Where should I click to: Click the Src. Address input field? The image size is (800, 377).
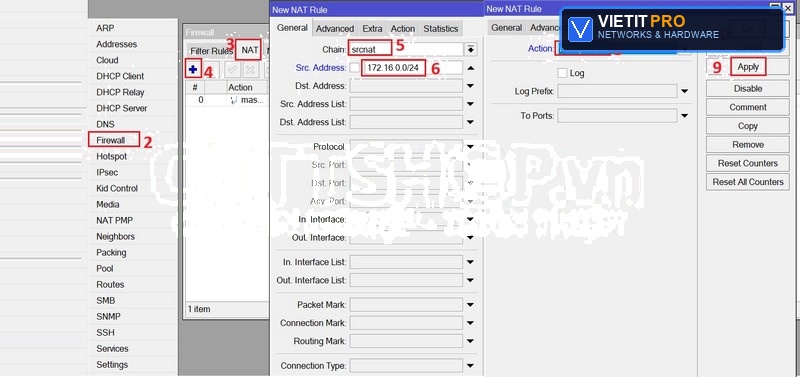coord(393,68)
